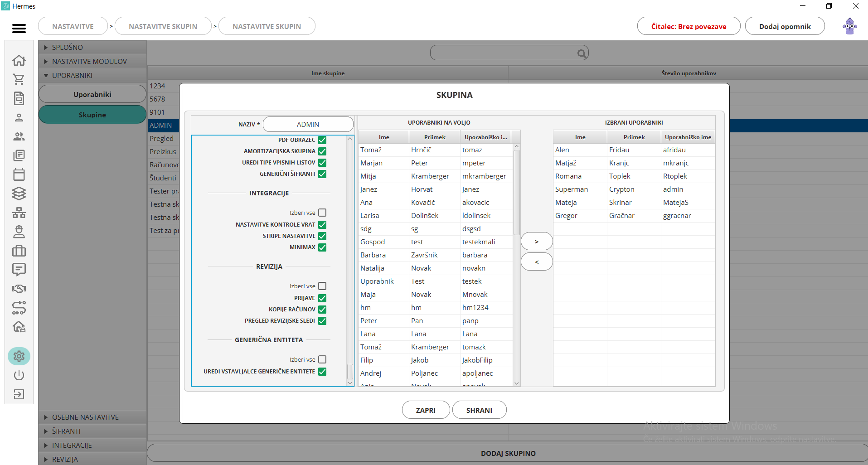Toggle GENERIČNI ŠIFRANTI checkbox

[322, 174]
